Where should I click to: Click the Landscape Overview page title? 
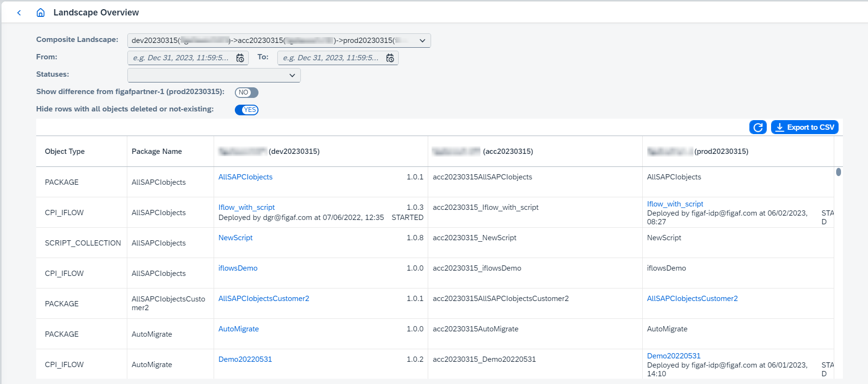[x=96, y=13]
